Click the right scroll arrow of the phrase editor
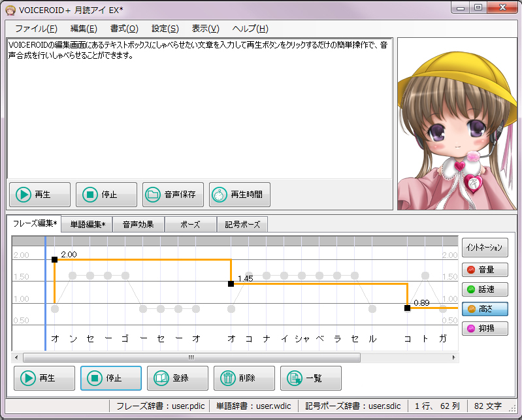This screenshot has width=522, height=420. [454, 358]
